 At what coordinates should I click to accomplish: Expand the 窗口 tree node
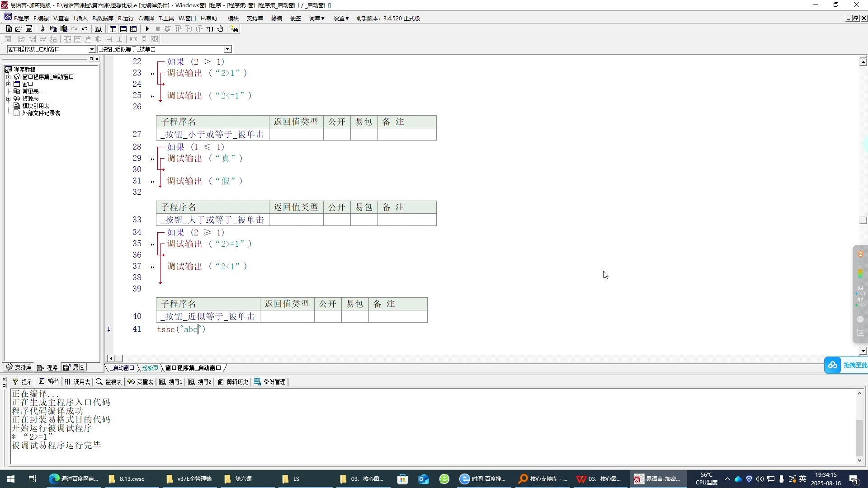[8, 84]
